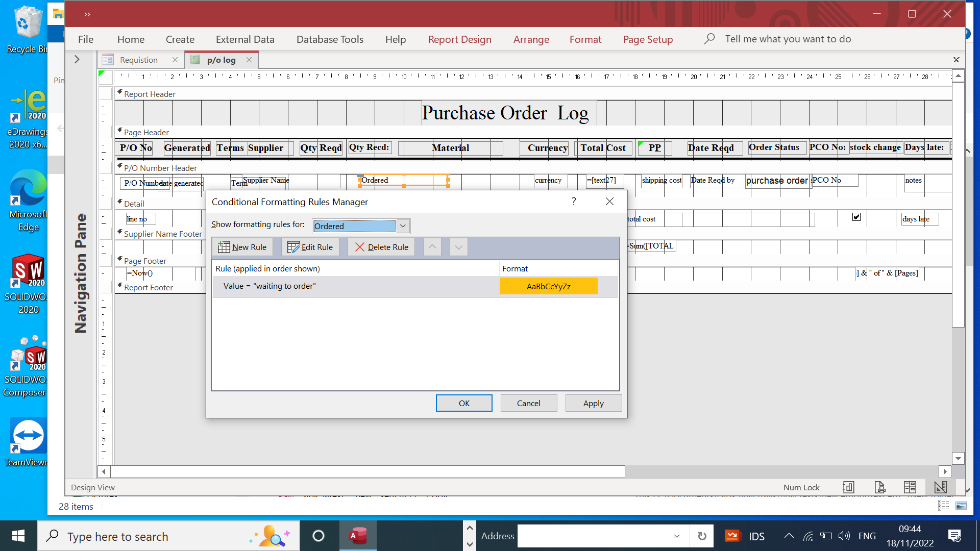Viewport: 980px width, 551px height.
Task: Open the Format ribbon tab
Action: [x=585, y=39]
